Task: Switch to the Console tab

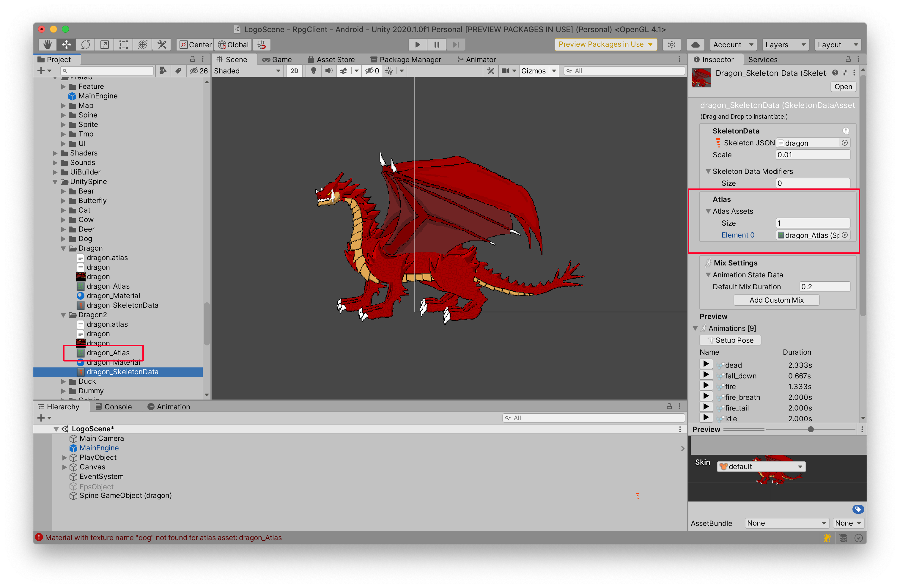Action: click(x=114, y=406)
